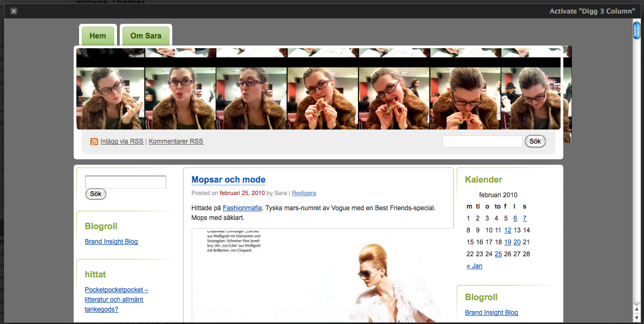Go to previous month « Jan
The width and height of the screenshot is (644, 324).
474,266
